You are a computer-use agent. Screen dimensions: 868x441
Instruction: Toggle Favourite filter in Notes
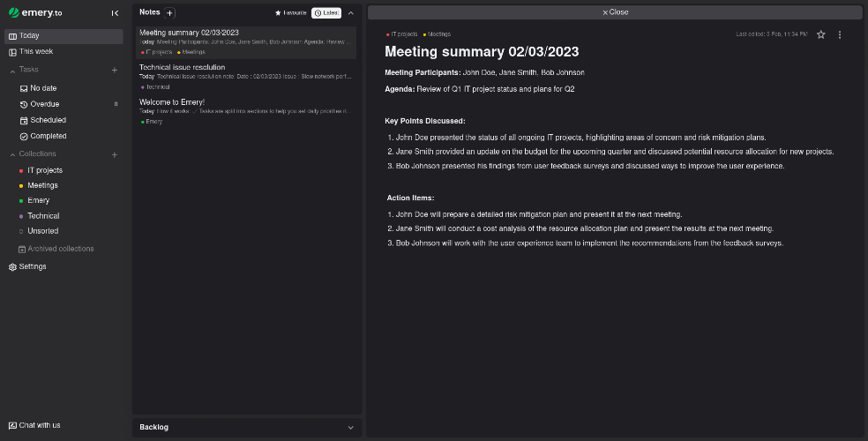tap(291, 13)
